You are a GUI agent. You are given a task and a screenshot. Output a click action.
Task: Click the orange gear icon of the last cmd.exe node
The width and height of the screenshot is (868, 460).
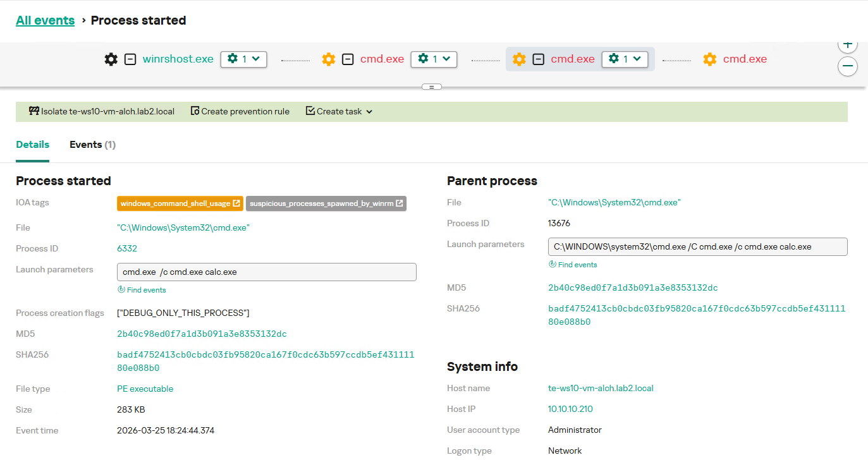[x=710, y=59]
